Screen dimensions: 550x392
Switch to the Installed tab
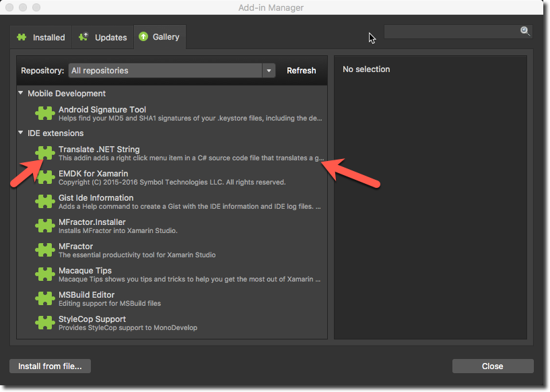[x=40, y=37]
